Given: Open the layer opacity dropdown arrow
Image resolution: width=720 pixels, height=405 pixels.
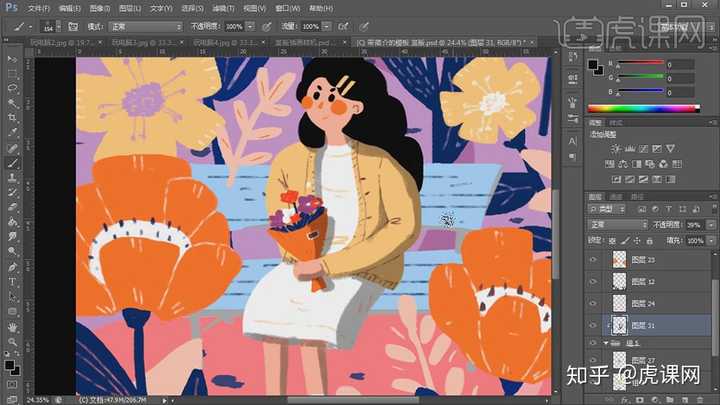Looking at the screenshot, I should click(x=711, y=225).
